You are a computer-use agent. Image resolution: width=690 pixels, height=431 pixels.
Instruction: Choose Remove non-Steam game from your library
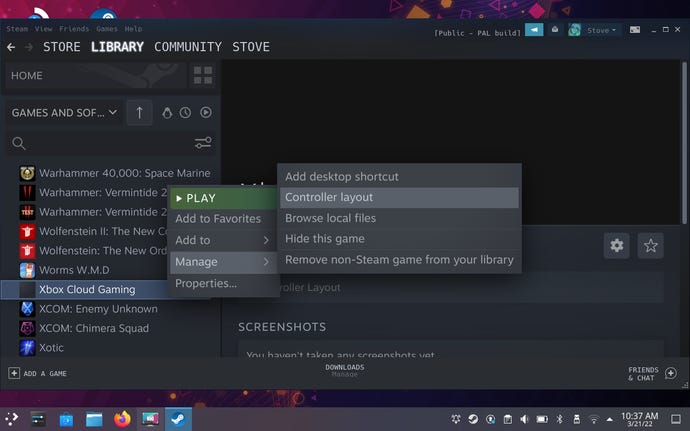point(399,260)
